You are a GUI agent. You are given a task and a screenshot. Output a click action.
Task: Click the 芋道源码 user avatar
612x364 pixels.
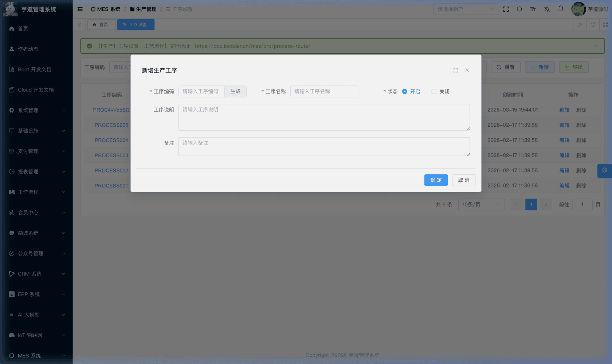pos(578,9)
